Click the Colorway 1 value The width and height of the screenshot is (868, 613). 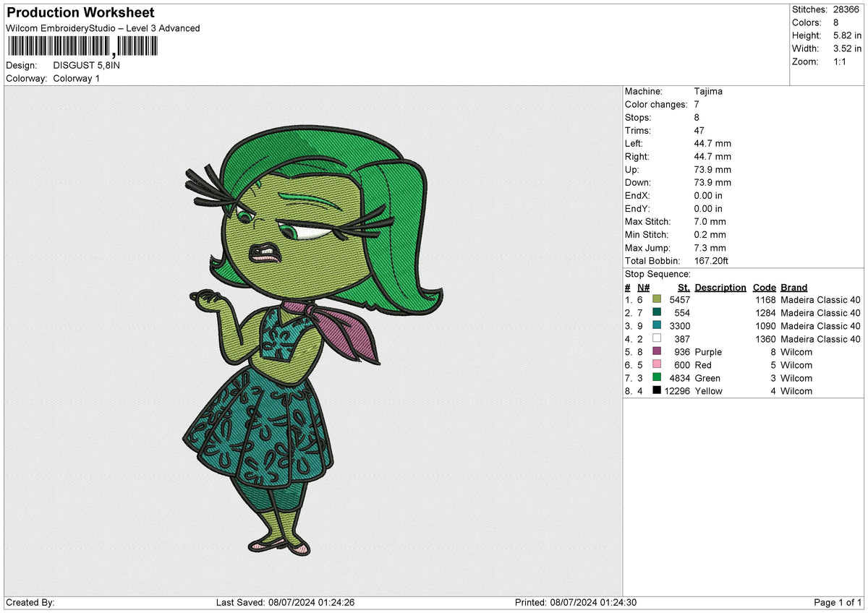tap(77, 78)
